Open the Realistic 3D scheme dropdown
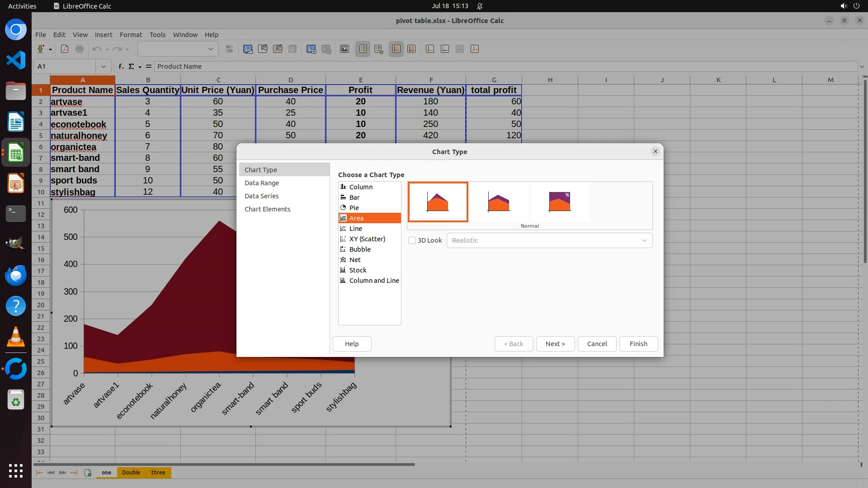The height and width of the screenshot is (488, 868). tap(549, 240)
